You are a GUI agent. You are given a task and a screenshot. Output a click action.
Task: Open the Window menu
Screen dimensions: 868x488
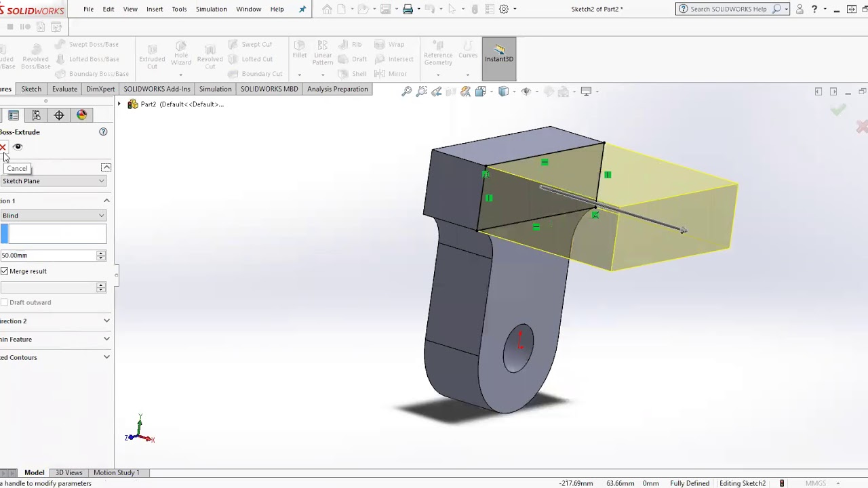(248, 9)
